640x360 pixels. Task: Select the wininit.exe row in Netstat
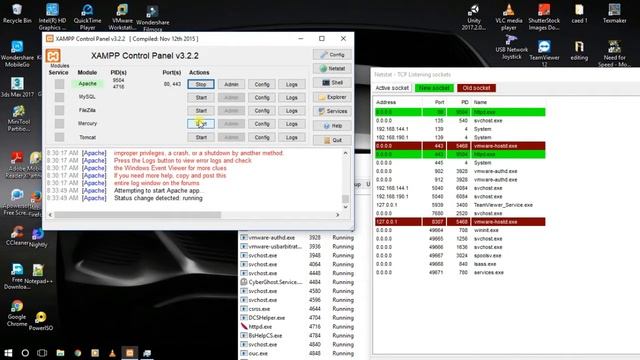click(460, 230)
